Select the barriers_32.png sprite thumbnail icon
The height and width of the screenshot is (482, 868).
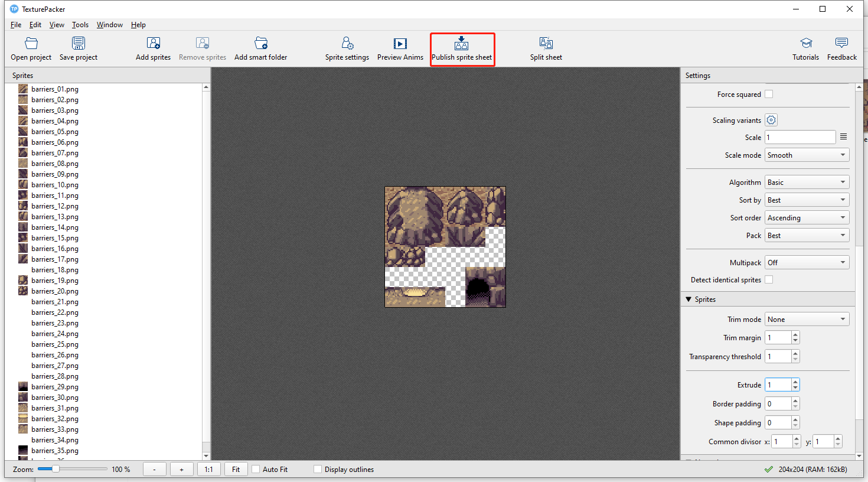pyautogui.click(x=23, y=419)
